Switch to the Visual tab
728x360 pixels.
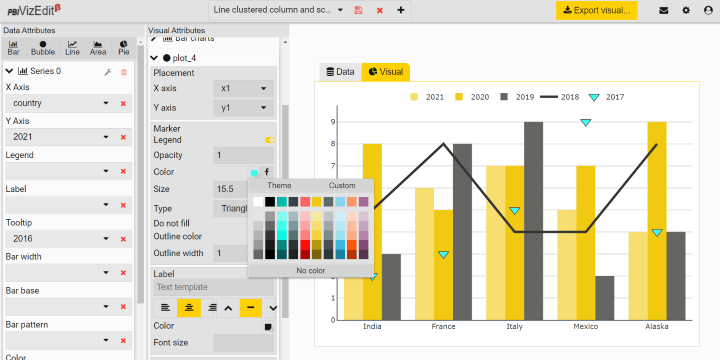click(x=386, y=72)
